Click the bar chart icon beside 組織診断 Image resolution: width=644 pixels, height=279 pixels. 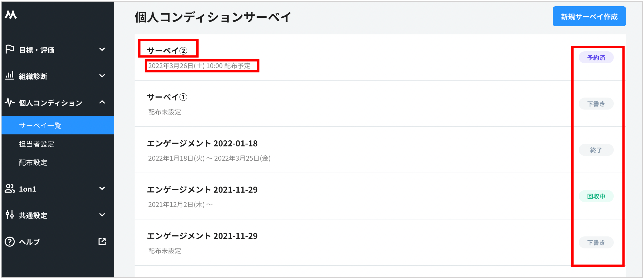[10, 76]
